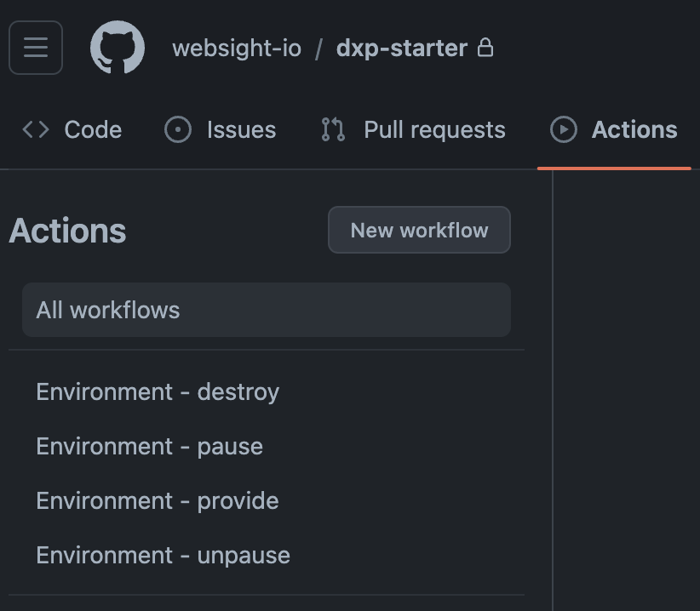Open the websight-io organization link
Screen dimensions: 700x611
click(237, 48)
